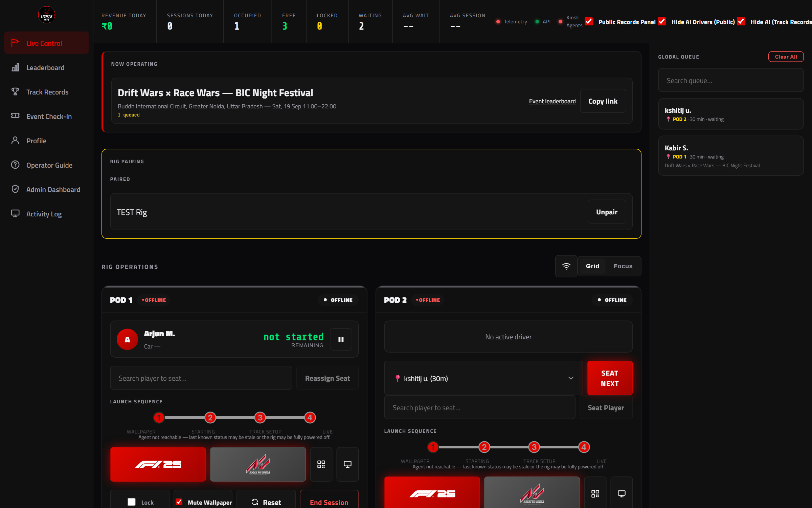Focus Pod 1 Search player to seat field
Image resolution: width=812 pixels, height=508 pixels.
point(201,378)
